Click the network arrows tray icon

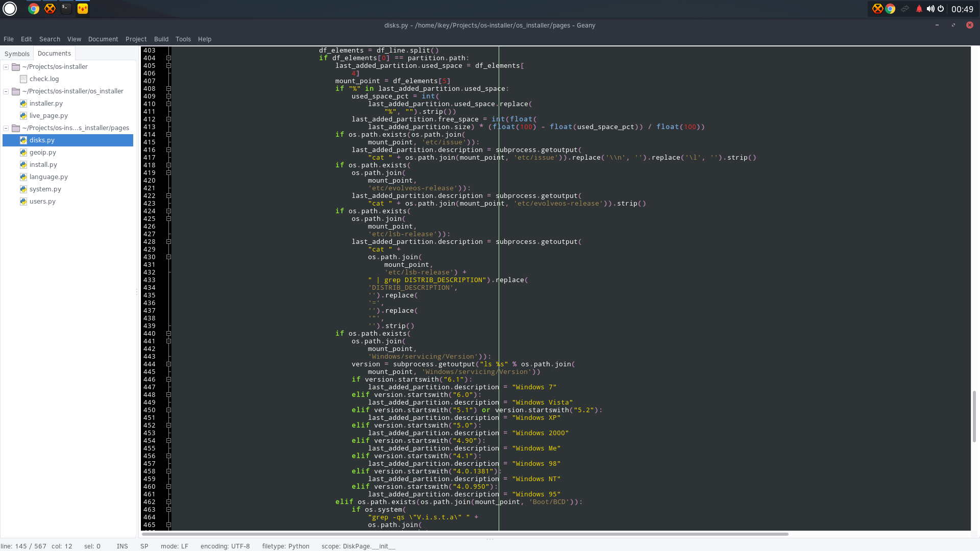[x=905, y=9]
